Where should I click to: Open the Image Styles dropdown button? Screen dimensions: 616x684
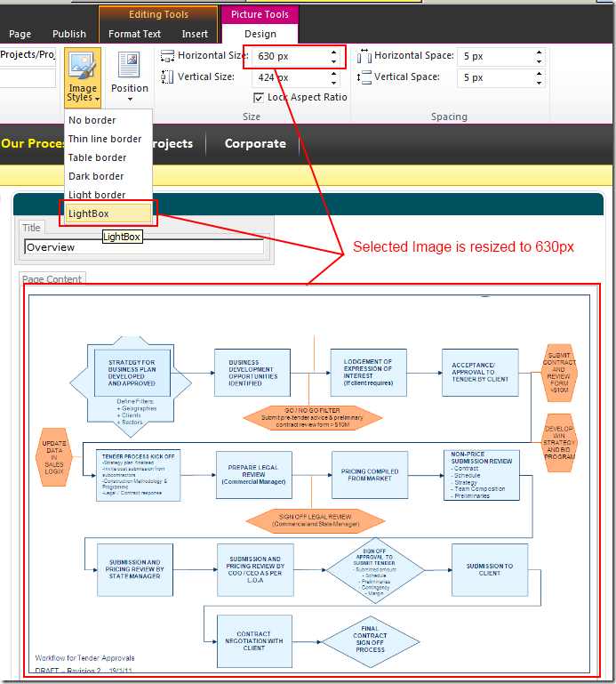tap(82, 78)
